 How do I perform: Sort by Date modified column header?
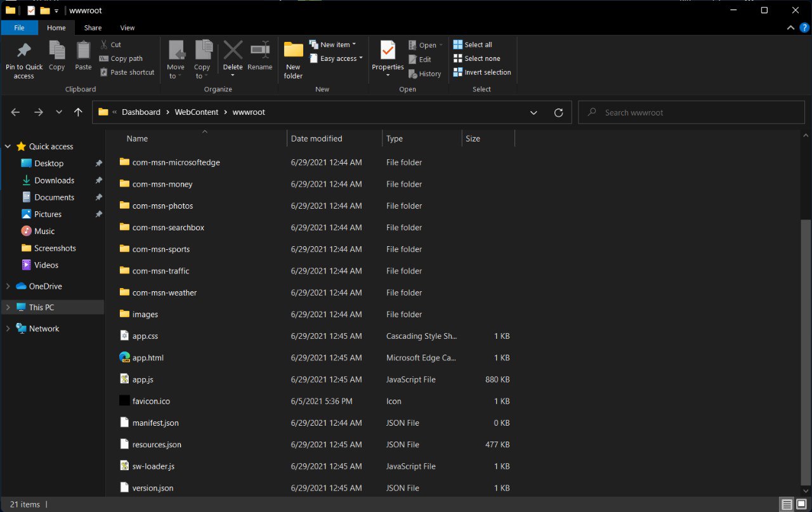[334, 138]
